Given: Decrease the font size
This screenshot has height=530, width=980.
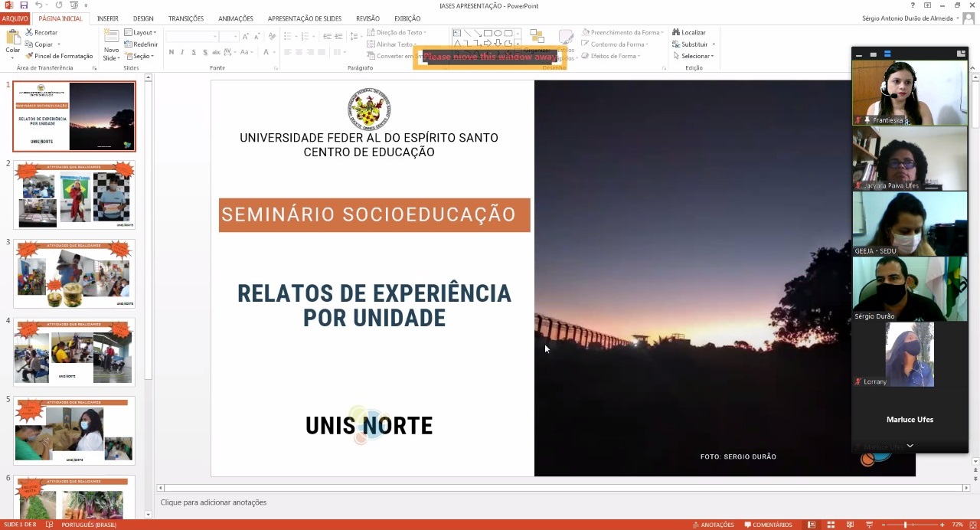Looking at the screenshot, I should 256,36.
